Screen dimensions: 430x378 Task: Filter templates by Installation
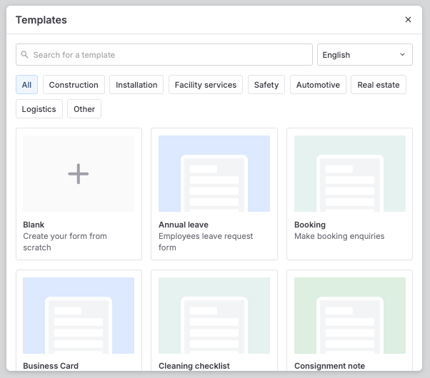click(136, 85)
